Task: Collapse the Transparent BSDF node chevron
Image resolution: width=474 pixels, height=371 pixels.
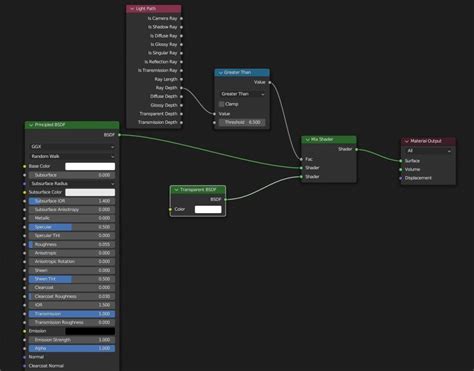Action: click(x=176, y=190)
